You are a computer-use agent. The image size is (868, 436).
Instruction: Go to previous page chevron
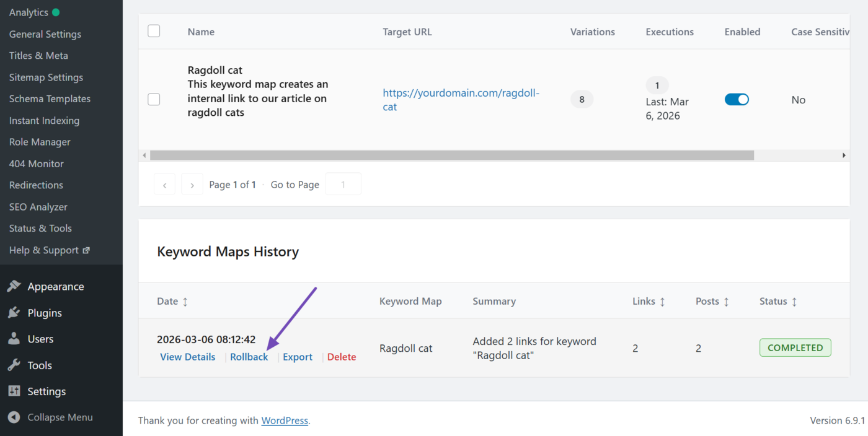(164, 185)
